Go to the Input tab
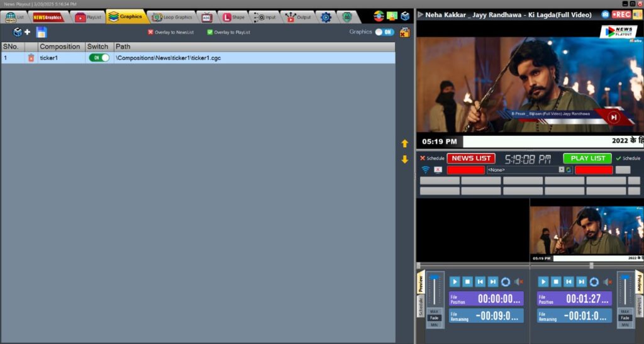The image size is (644, 344). click(265, 17)
